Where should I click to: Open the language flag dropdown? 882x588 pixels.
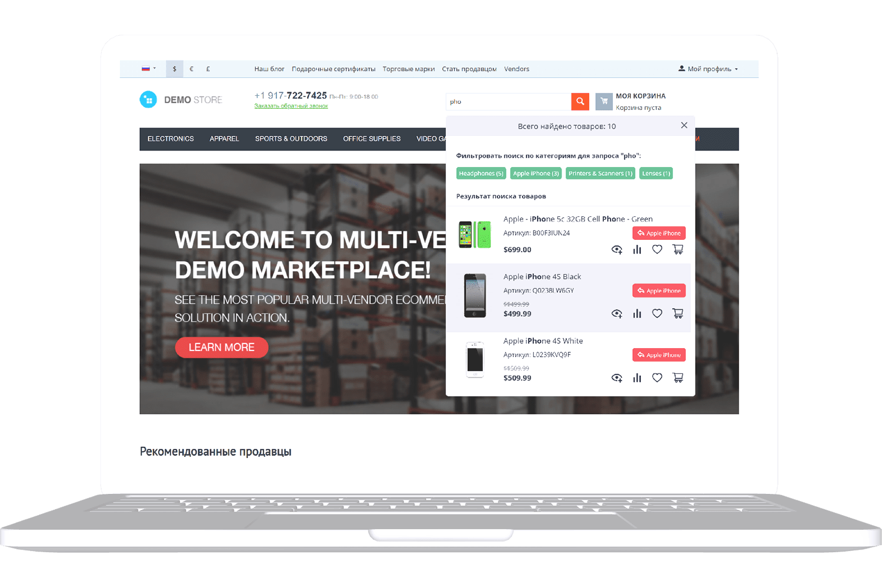coord(148,68)
